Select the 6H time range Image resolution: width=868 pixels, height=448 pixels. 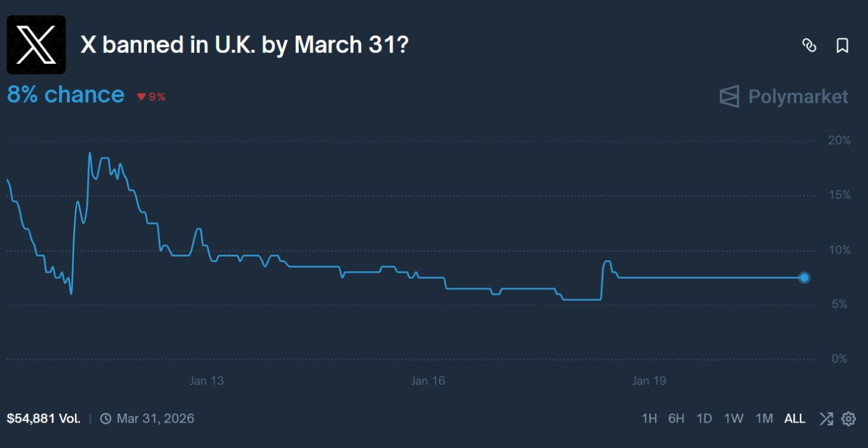click(676, 419)
